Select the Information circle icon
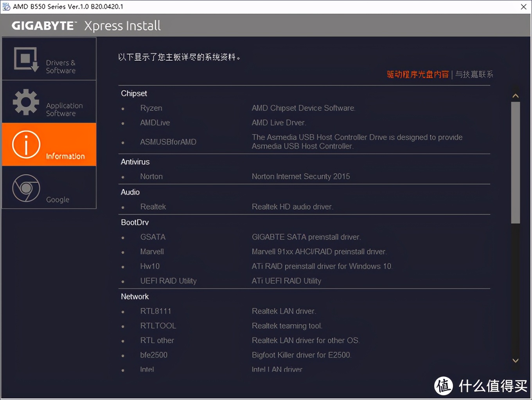Screen dimensions: 532x400 (26, 144)
